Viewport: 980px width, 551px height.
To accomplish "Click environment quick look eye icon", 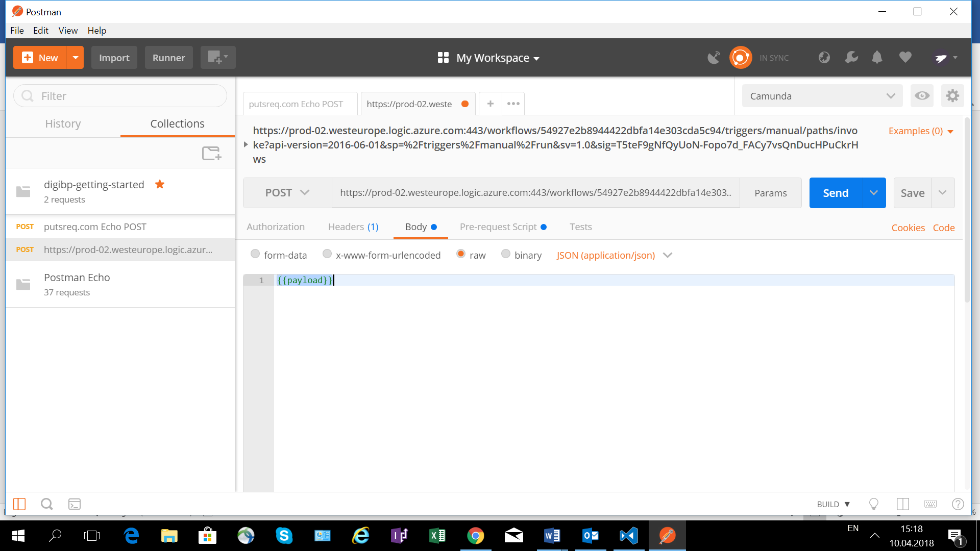I will [x=922, y=96].
